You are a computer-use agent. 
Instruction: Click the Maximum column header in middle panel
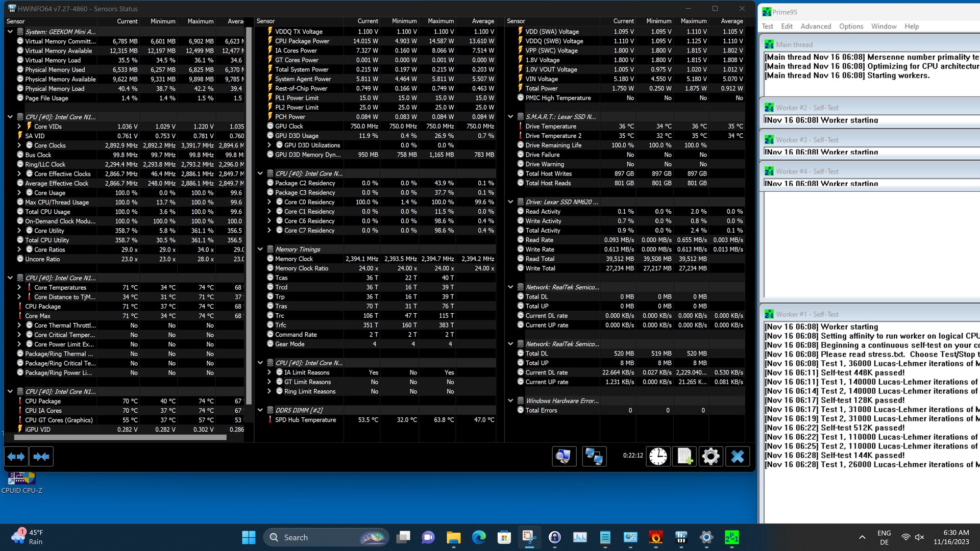click(x=440, y=21)
